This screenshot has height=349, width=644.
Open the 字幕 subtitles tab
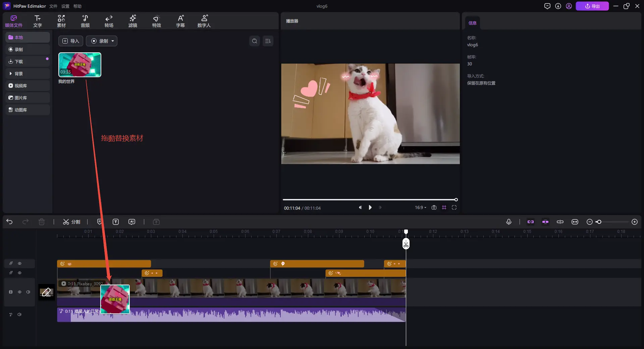180,21
